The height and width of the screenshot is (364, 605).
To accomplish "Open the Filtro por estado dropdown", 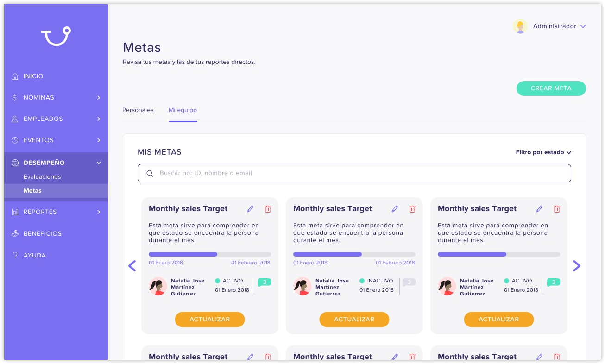I will coord(543,152).
